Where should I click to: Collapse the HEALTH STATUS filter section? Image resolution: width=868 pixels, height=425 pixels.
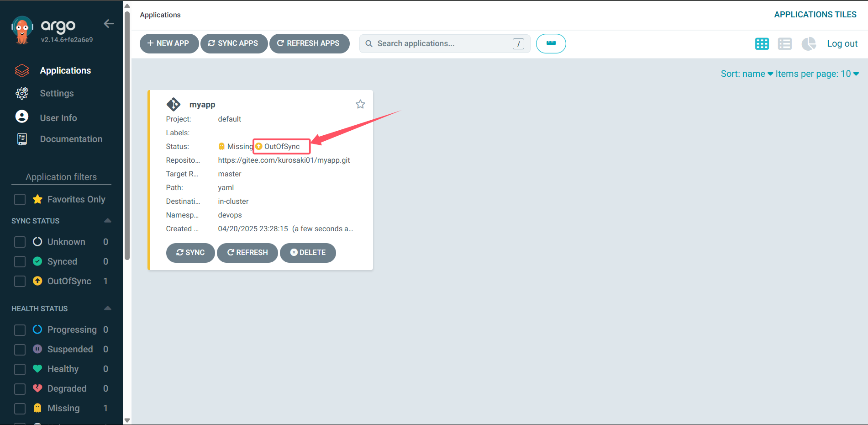[107, 308]
